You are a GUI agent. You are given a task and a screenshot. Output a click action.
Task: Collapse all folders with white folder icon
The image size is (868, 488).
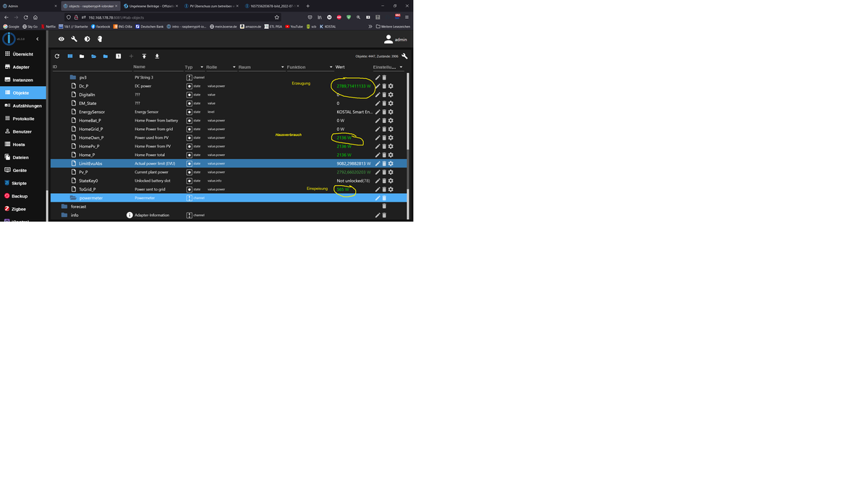82,56
